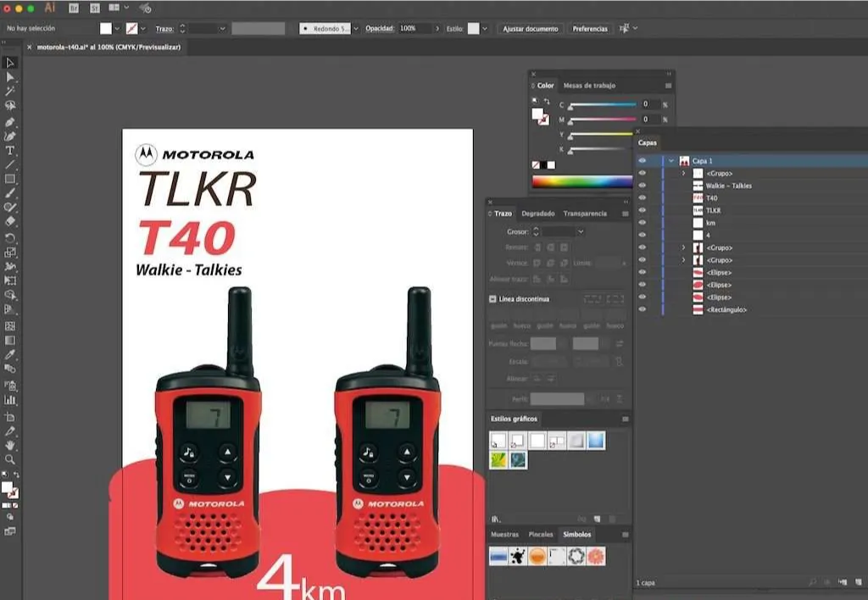The image size is (868, 600).
Task: Expand the first Grupo layer in Capas
Action: (x=683, y=173)
